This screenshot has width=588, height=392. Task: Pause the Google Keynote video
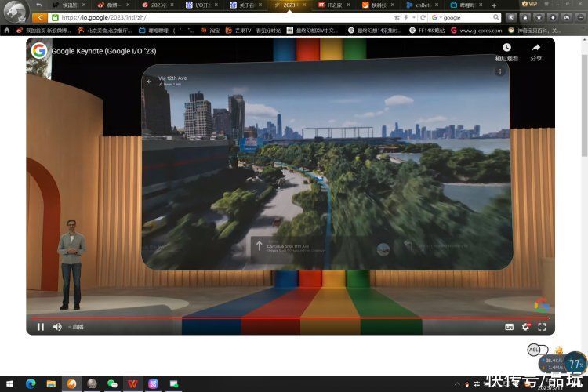[41, 327]
